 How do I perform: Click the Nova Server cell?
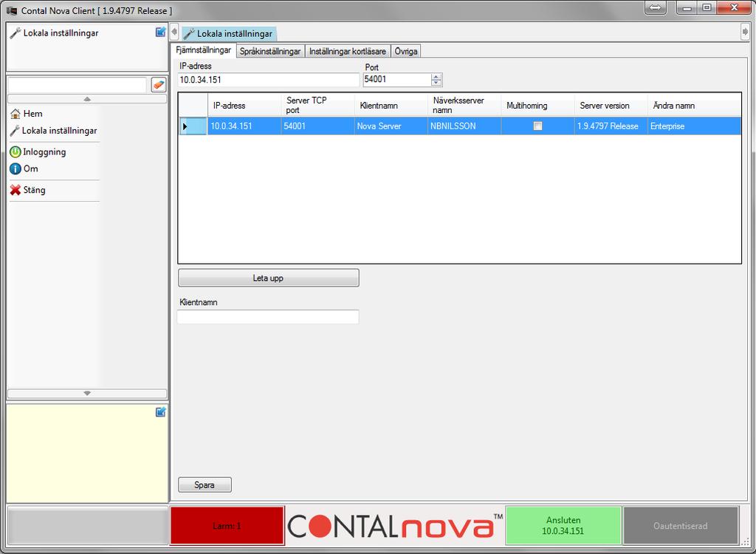[x=391, y=126]
